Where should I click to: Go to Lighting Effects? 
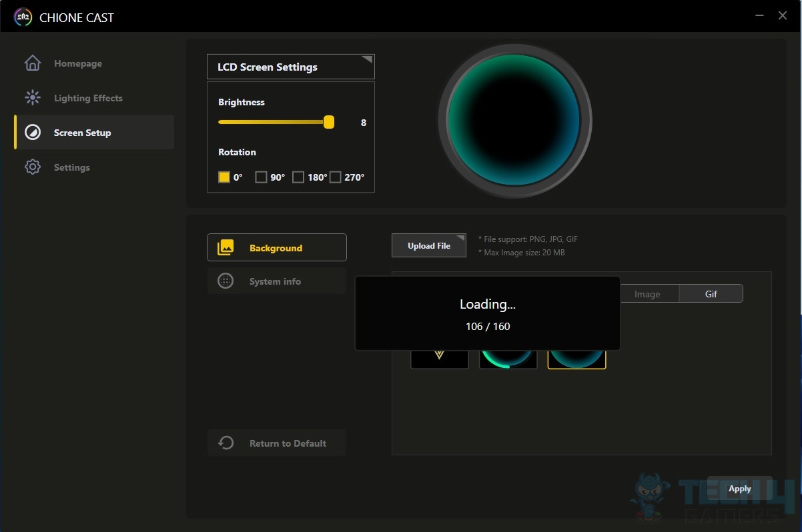pyautogui.click(x=94, y=98)
